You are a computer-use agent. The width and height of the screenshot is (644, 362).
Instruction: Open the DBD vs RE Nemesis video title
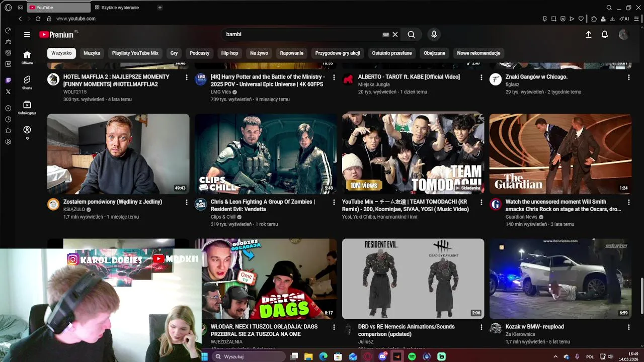click(407, 330)
